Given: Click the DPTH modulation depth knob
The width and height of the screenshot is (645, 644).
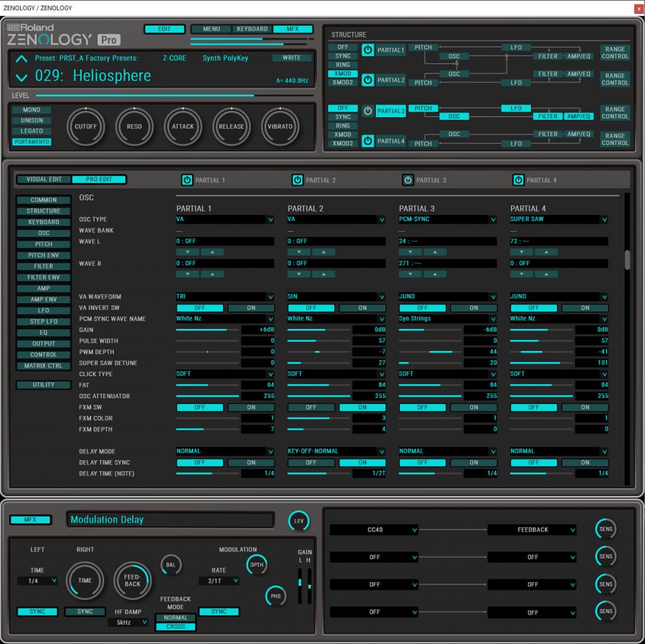Looking at the screenshot, I should [x=256, y=565].
